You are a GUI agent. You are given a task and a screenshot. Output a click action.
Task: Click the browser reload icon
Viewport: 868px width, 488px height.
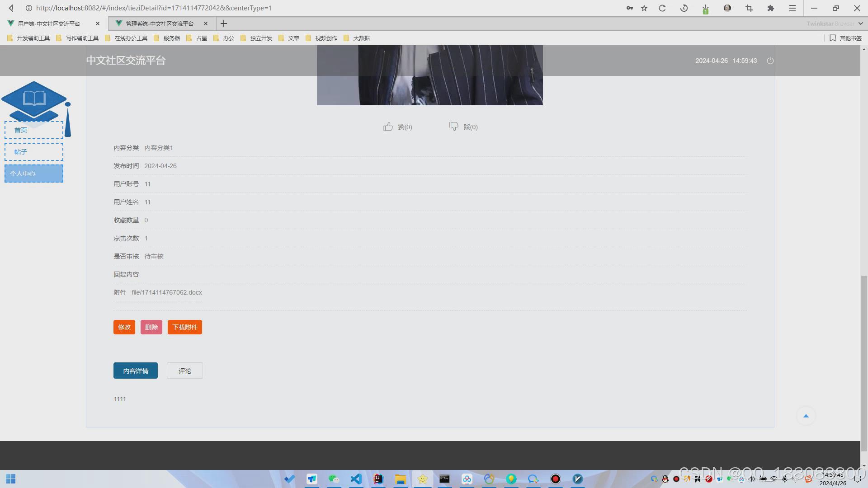point(662,8)
